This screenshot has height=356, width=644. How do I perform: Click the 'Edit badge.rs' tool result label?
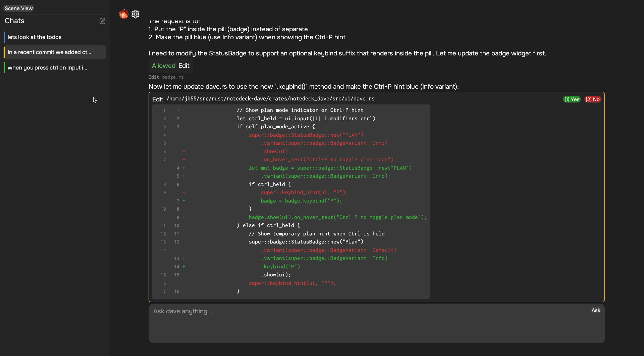[x=166, y=77]
